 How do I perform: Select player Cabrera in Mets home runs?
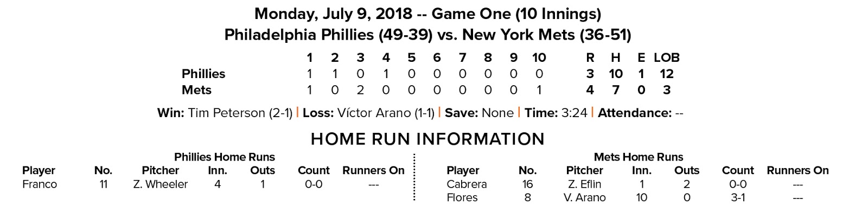click(467, 184)
